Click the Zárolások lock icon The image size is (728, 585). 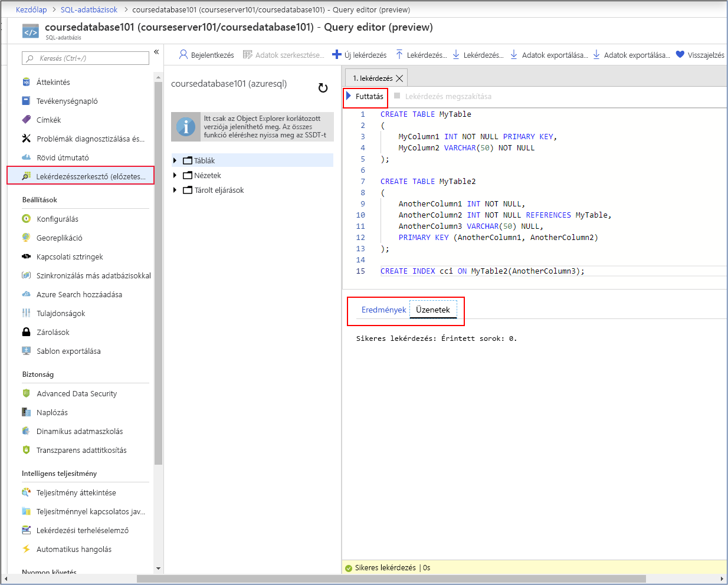(x=26, y=332)
